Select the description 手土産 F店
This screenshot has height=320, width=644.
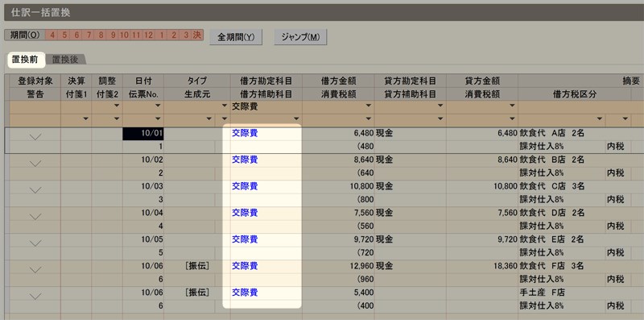(542, 293)
